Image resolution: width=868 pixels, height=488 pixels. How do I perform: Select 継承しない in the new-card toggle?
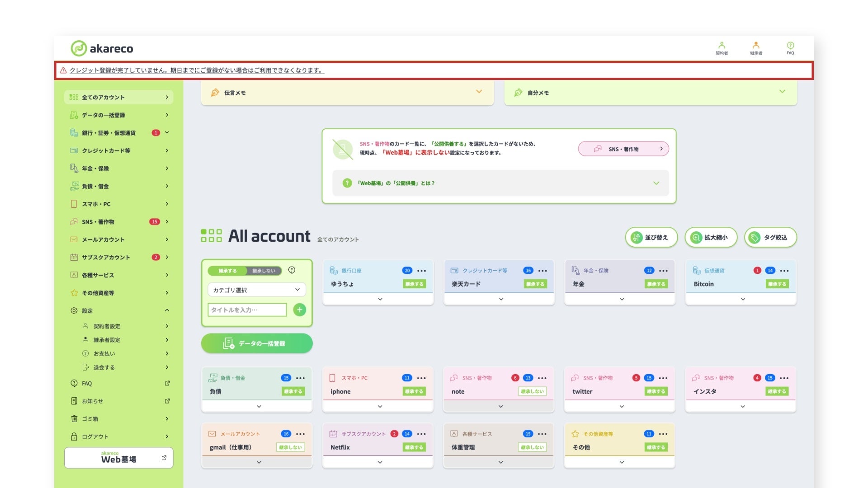[x=264, y=271]
